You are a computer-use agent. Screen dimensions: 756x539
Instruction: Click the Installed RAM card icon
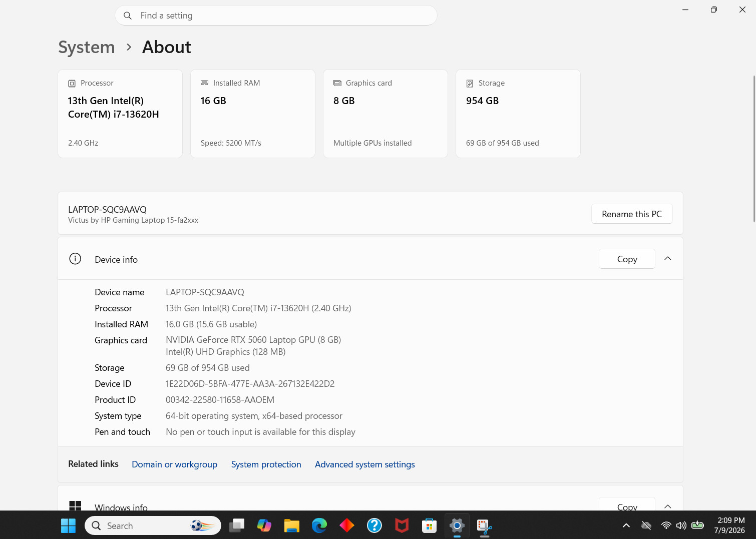[x=204, y=83]
